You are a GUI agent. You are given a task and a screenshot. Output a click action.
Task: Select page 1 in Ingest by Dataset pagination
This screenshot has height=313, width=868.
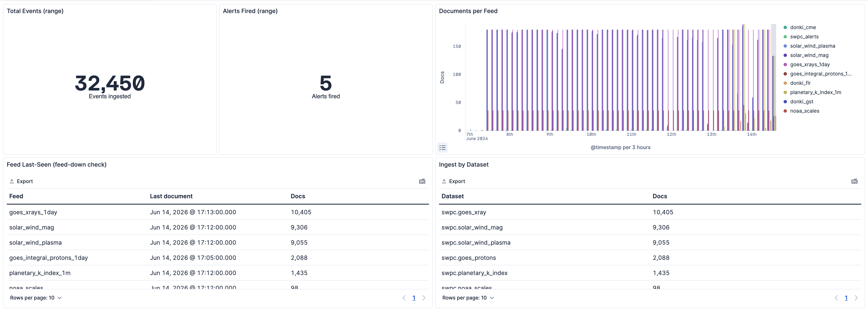[846, 298]
